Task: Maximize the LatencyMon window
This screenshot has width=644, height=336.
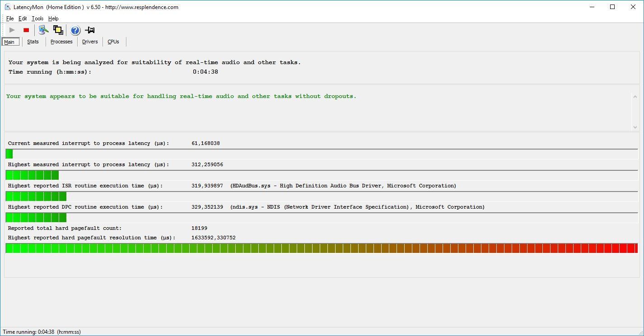Action: pyautogui.click(x=612, y=7)
